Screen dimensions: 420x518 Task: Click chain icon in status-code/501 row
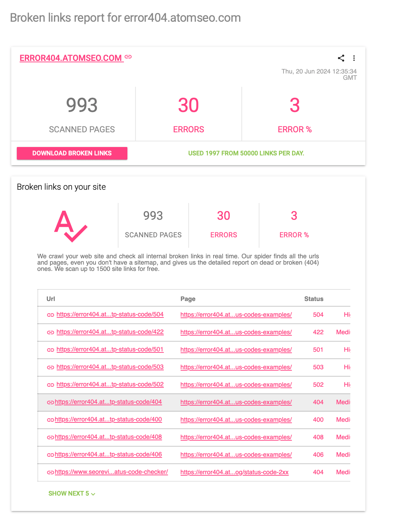(x=50, y=350)
